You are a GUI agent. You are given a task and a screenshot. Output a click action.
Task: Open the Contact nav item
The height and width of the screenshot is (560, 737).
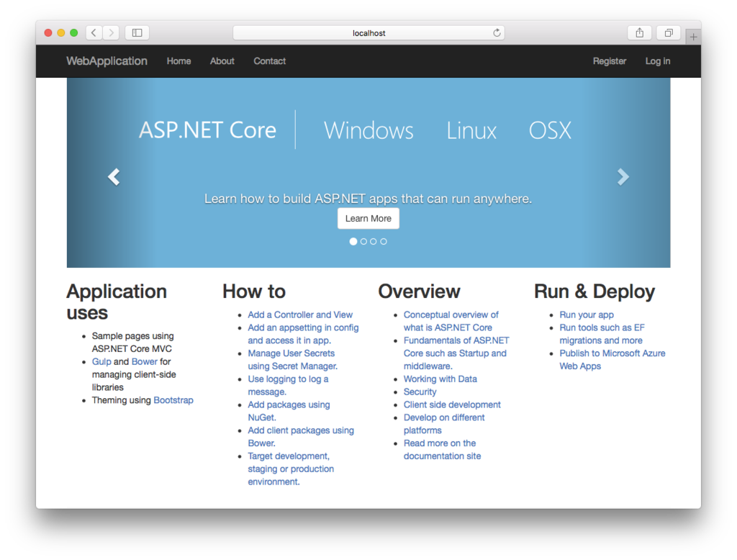click(269, 61)
